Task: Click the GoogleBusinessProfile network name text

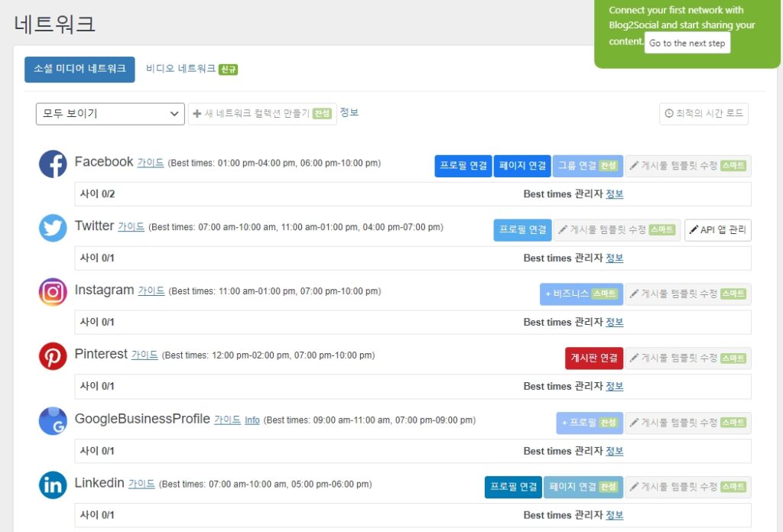Action: [x=142, y=419]
